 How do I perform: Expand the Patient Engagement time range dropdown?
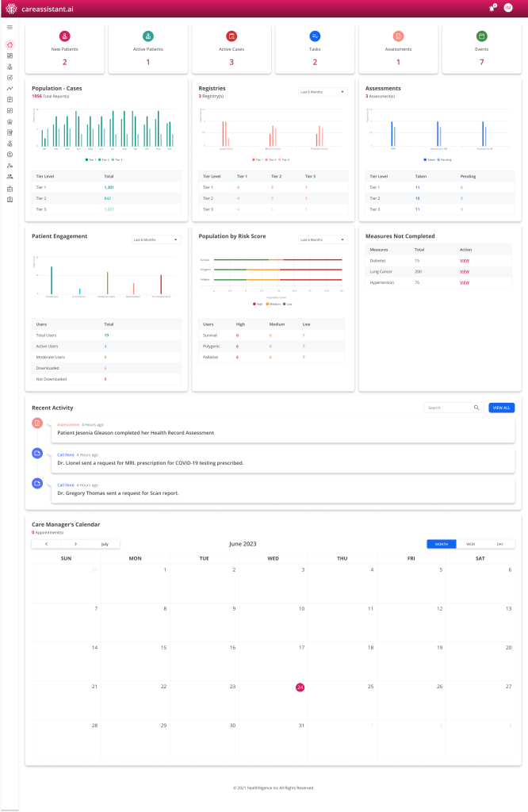[156, 239]
